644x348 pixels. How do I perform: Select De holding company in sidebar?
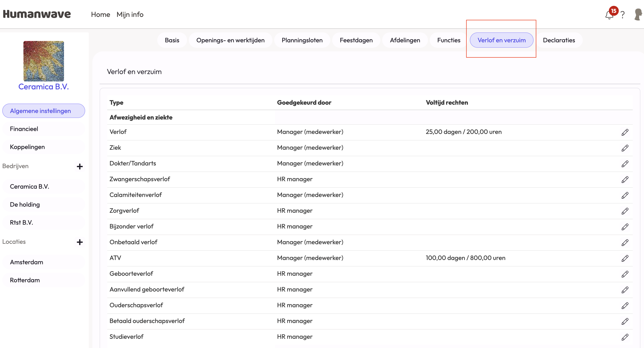[x=25, y=204]
